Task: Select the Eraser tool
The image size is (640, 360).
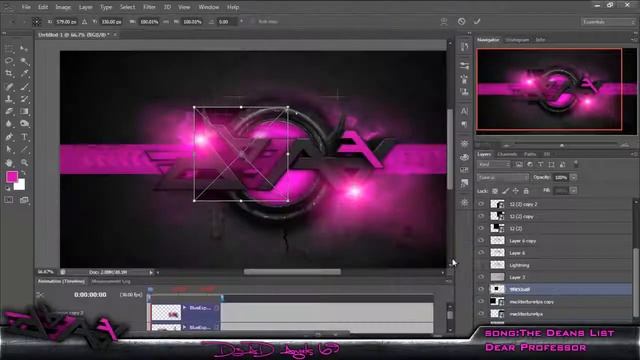Action: [9, 111]
